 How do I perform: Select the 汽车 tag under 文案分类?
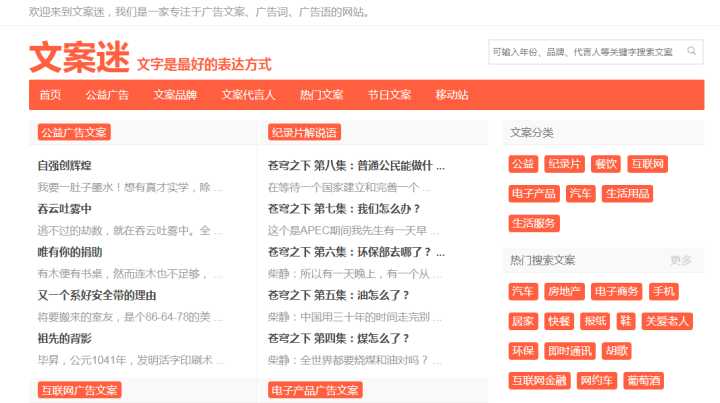pyautogui.click(x=580, y=194)
